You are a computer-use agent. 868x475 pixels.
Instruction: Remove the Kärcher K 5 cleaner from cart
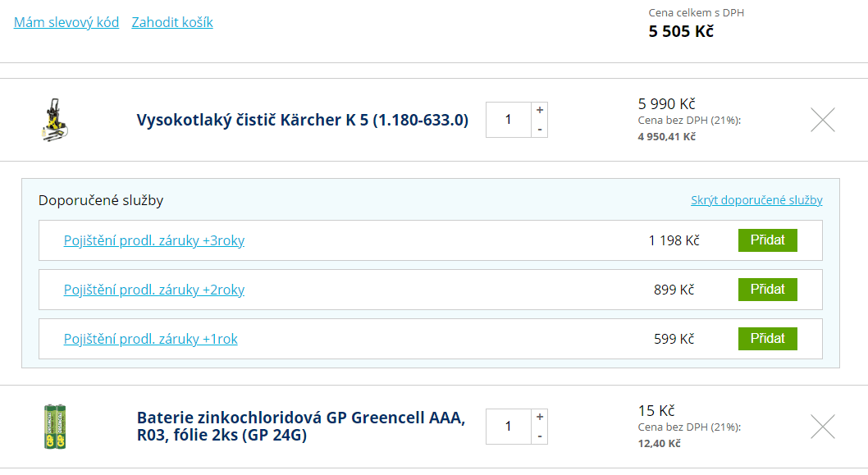coord(822,119)
